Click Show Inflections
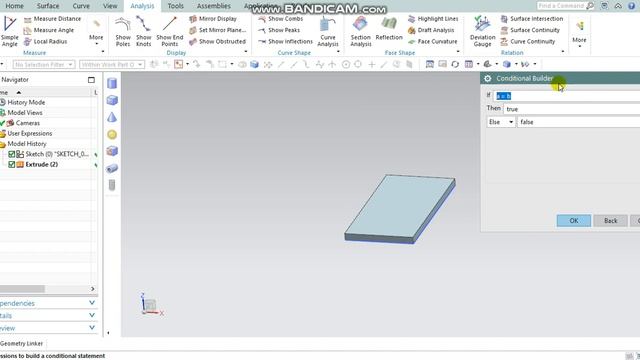The image size is (640, 360). pyautogui.click(x=285, y=41)
